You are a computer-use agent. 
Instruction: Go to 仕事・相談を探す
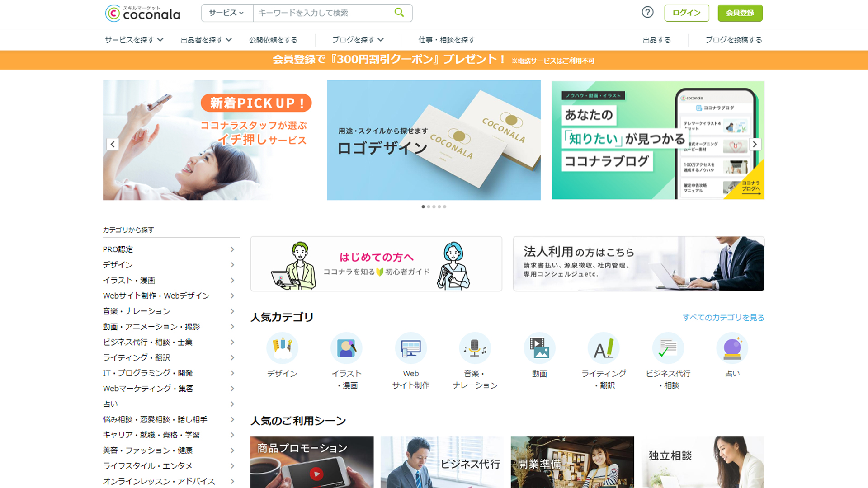point(446,40)
